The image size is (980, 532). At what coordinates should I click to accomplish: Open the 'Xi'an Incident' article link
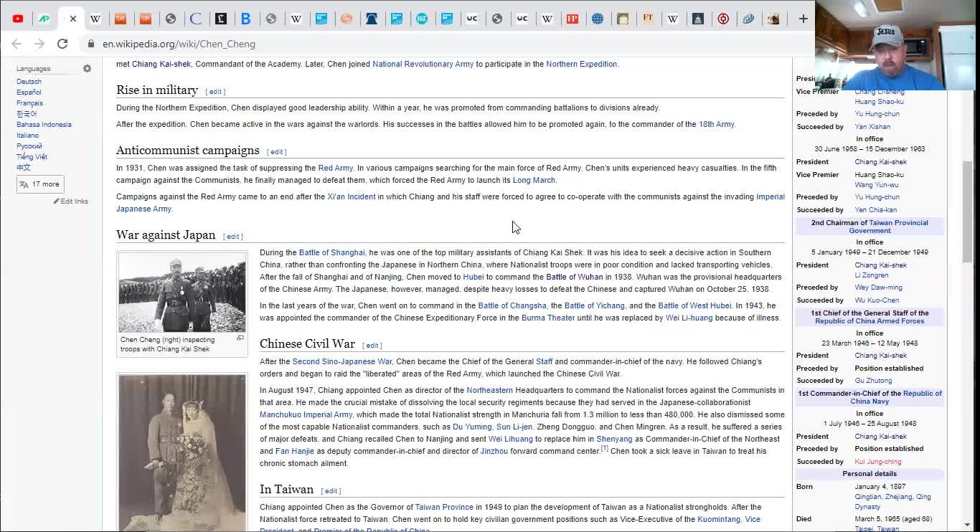pyautogui.click(x=352, y=196)
